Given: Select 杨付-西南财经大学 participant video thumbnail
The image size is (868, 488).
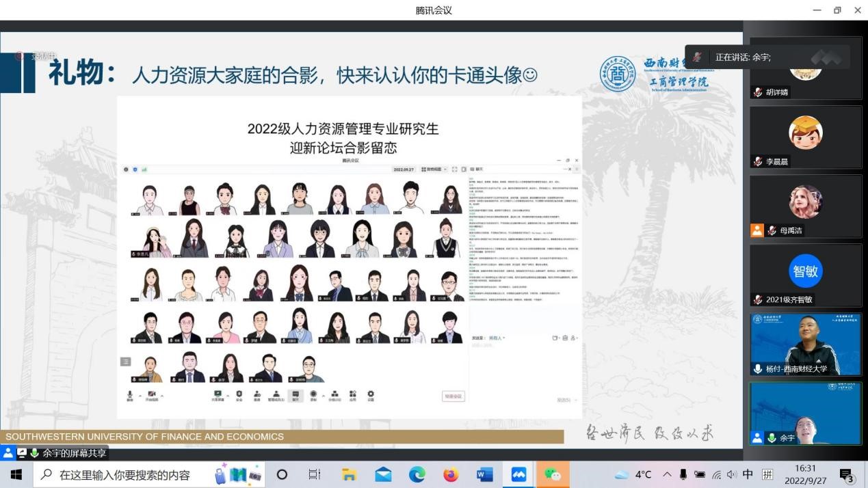Looking at the screenshot, I should point(805,344).
